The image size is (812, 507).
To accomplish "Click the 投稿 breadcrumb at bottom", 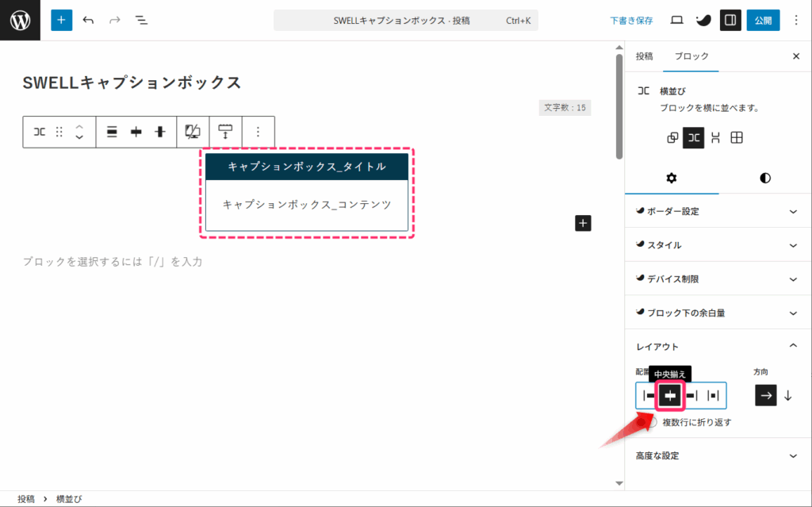I will point(26,499).
